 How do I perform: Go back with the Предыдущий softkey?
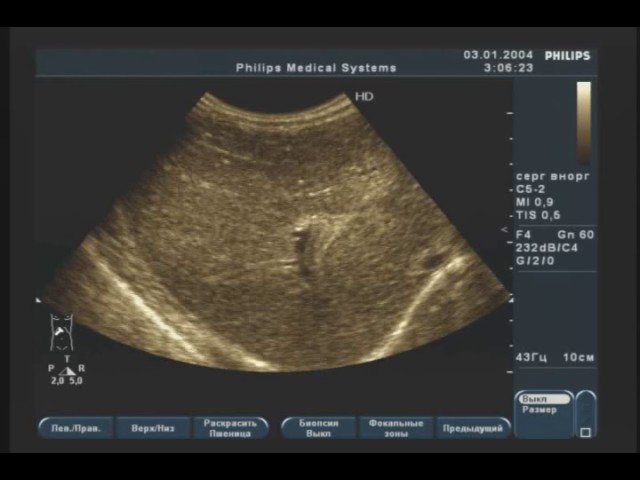(473, 428)
